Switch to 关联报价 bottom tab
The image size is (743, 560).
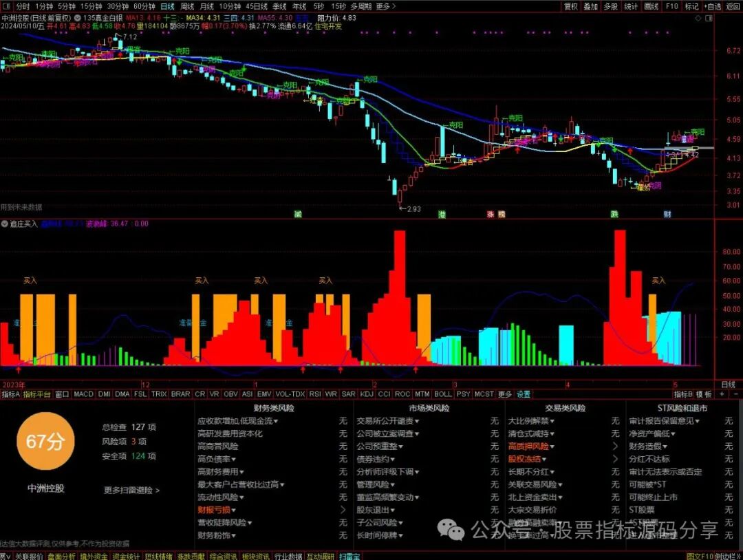coord(29,556)
